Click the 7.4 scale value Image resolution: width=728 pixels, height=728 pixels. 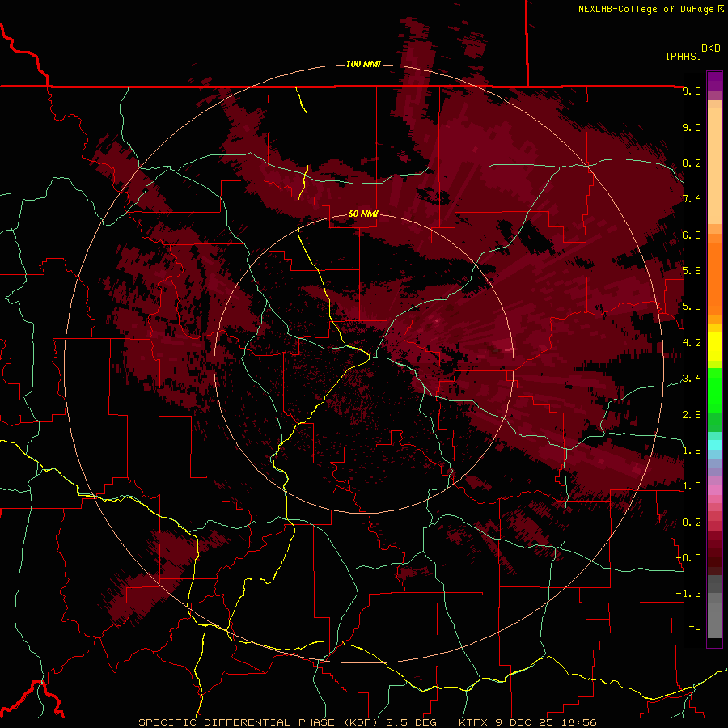point(692,199)
